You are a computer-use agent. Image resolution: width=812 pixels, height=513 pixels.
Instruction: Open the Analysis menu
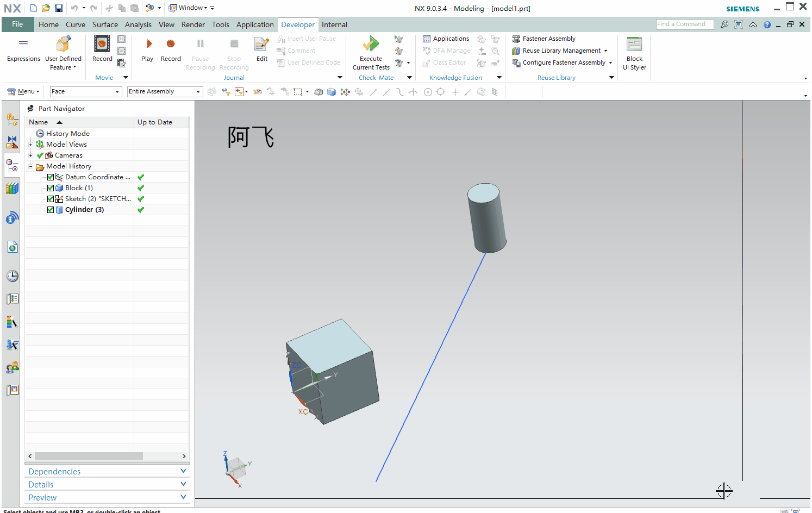pos(138,24)
